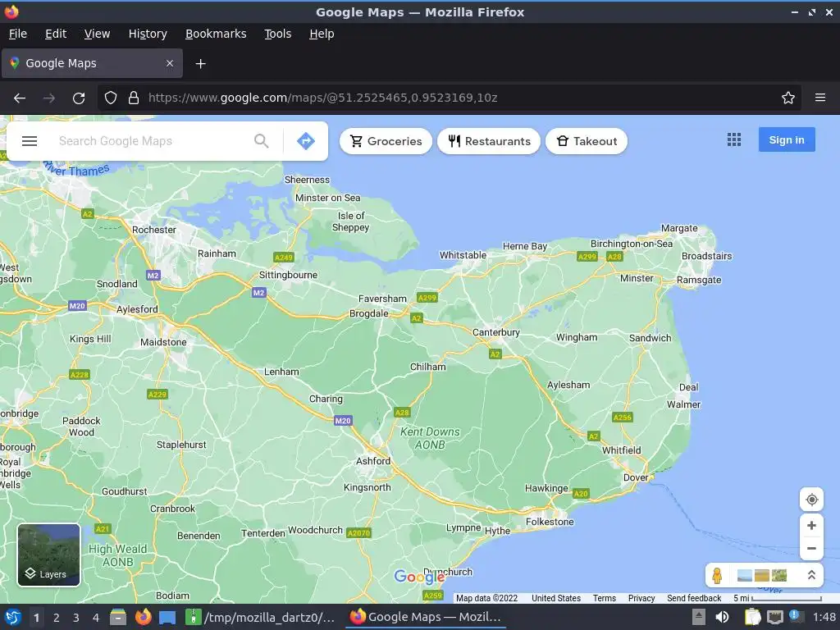Click the Canterbury label on map
This screenshot has width=840, height=630.
click(x=496, y=332)
